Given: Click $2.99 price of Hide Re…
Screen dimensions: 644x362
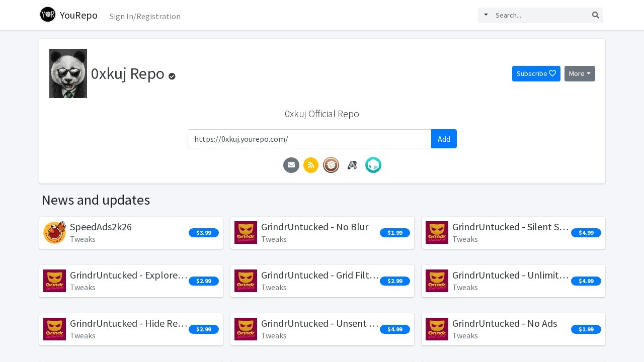Looking at the screenshot, I should (x=204, y=329).
